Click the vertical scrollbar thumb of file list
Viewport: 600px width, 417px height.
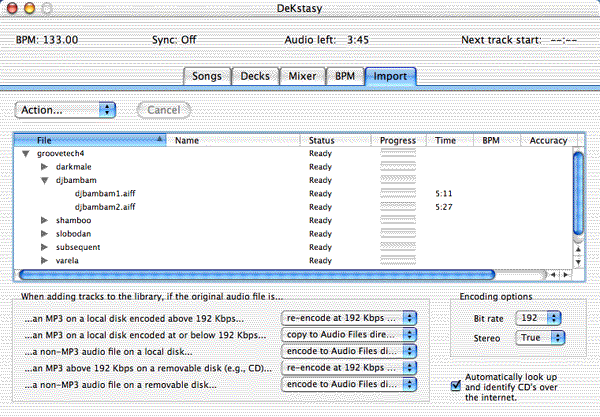coord(579,193)
